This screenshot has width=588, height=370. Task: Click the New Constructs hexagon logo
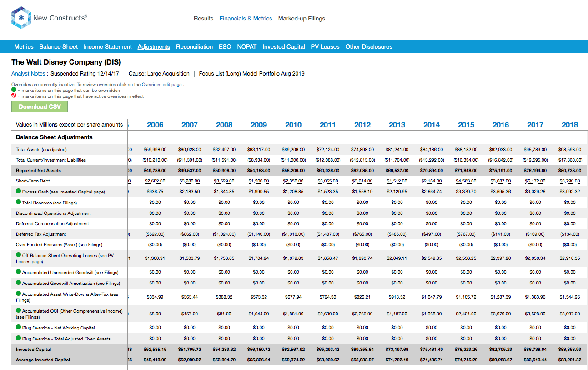(21, 18)
